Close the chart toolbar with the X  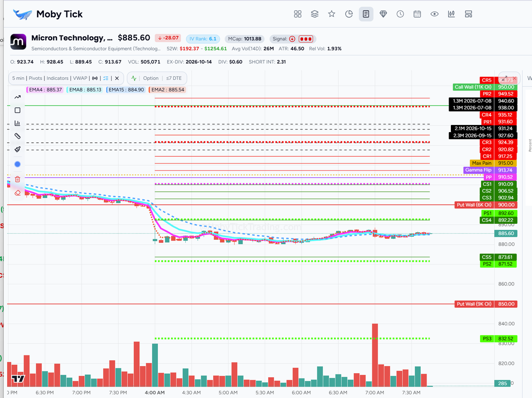tap(117, 78)
